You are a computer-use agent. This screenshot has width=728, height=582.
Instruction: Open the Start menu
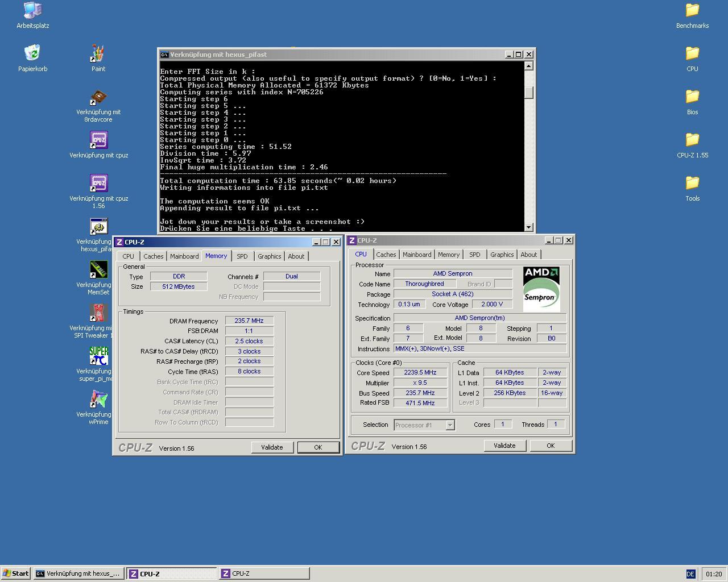[x=16, y=573]
